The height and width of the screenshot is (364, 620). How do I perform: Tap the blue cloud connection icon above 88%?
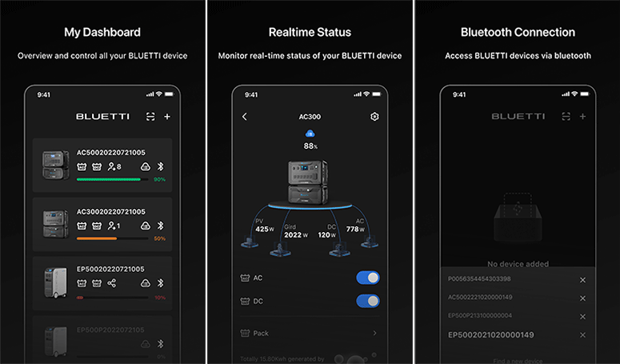tap(310, 134)
